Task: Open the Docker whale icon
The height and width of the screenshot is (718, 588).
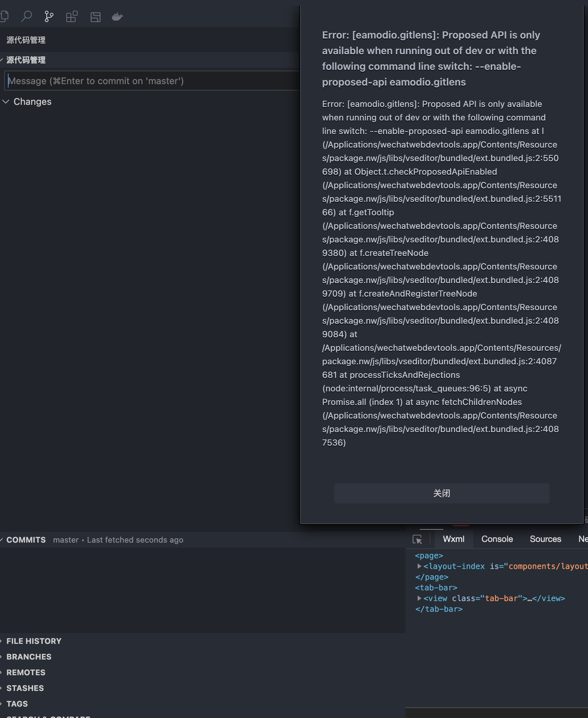Action: (117, 16)
